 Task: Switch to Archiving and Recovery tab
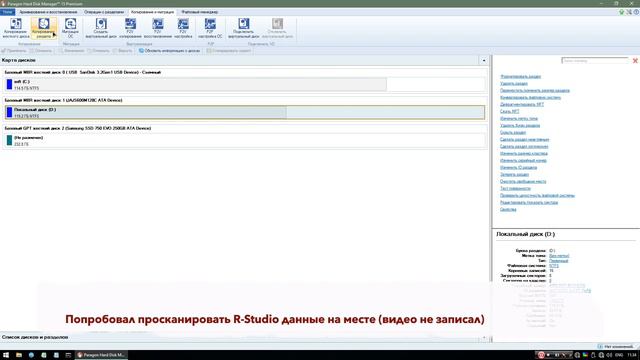coord(48,12)
